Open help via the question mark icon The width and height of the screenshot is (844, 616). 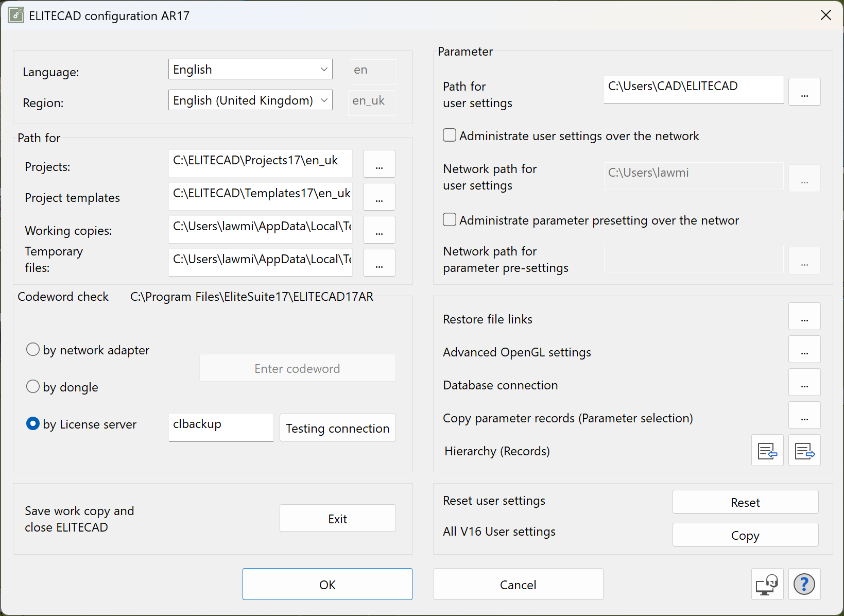pyautogui.click(x=804, y=584)
